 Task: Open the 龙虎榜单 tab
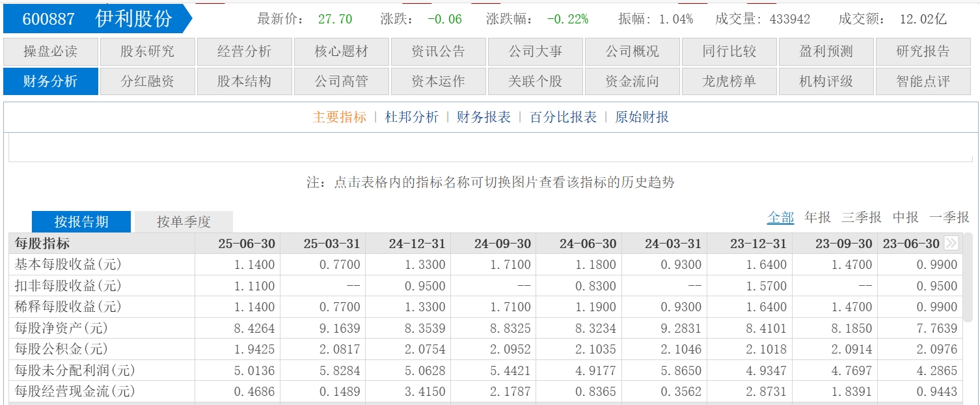point(729,81)
